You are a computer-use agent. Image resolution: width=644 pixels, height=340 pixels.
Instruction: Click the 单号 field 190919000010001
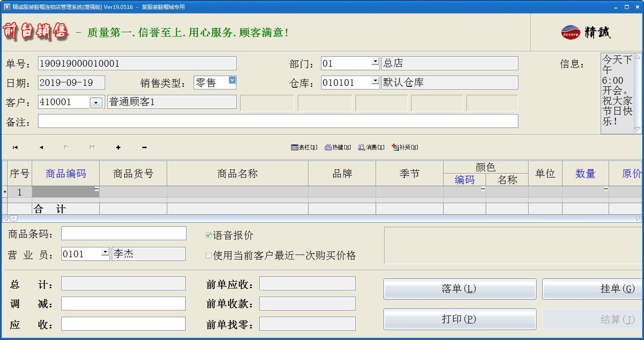click(137, 64)
